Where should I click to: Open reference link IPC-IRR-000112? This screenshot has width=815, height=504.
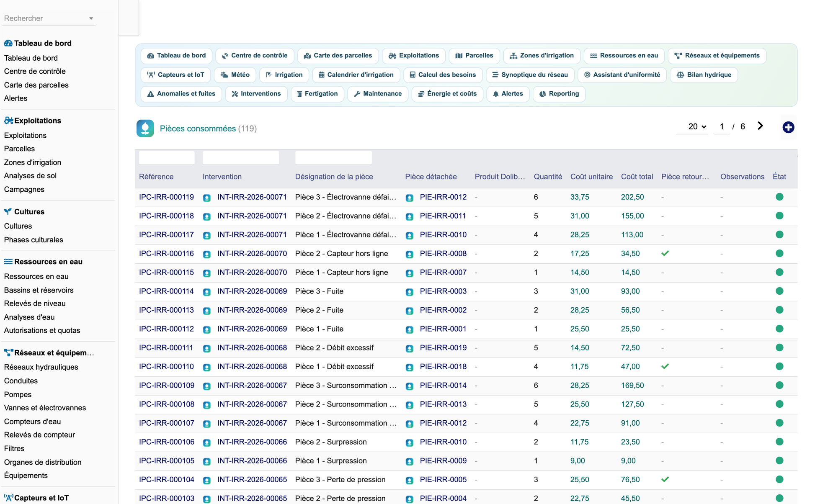click(x=166, y=329)
